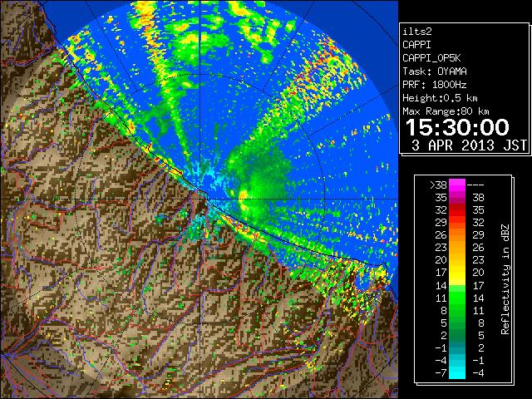Click the 'ilts2' label in info box

point(417,32)
